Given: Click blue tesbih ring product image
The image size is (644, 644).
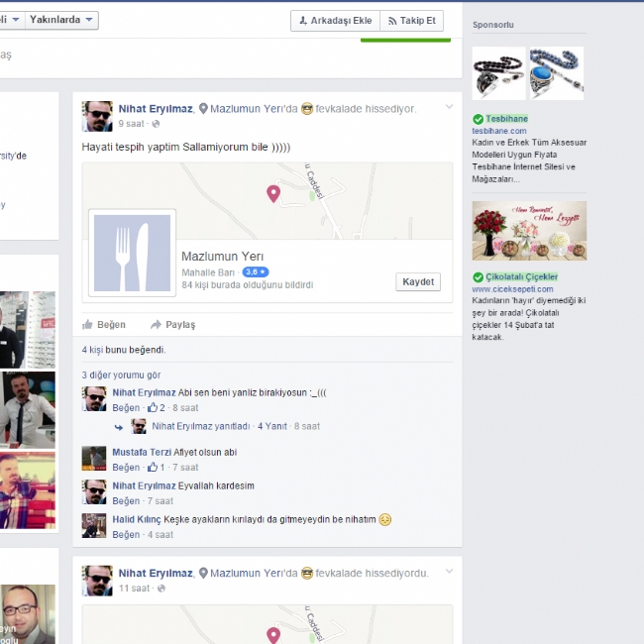Looking at the screenshot, I should [557, 73].
